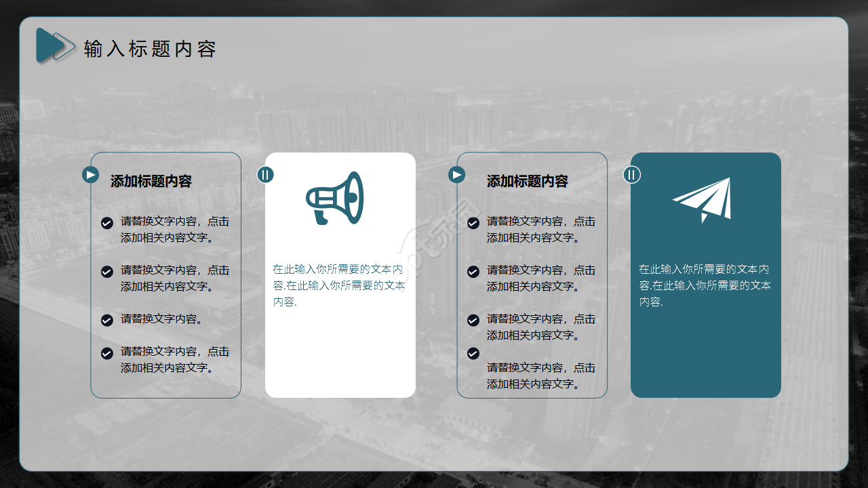Click the second bullet text in right list
This screenshot has height=488, width=868.
(539, 279)
